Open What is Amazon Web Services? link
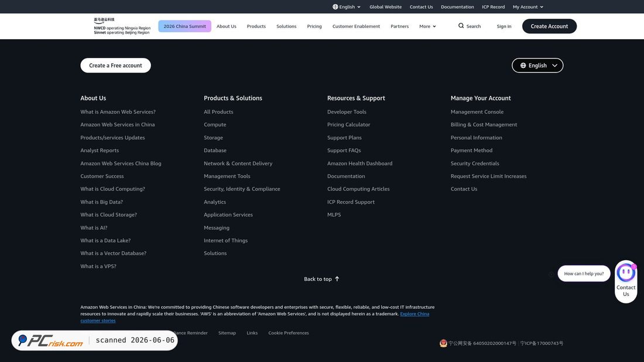This screenshot has width=644, height=362. [x=118, y=112]
